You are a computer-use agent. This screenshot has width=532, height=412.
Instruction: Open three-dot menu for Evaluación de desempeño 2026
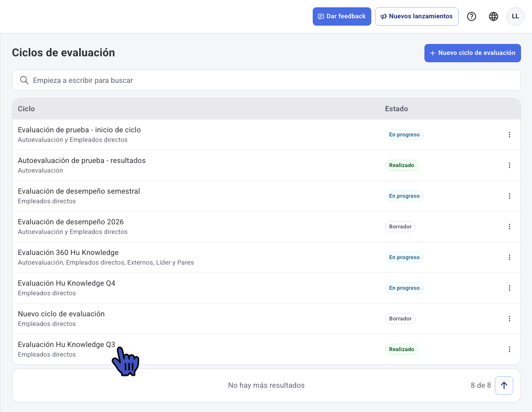pyautogui.click(x=509, y=226)
